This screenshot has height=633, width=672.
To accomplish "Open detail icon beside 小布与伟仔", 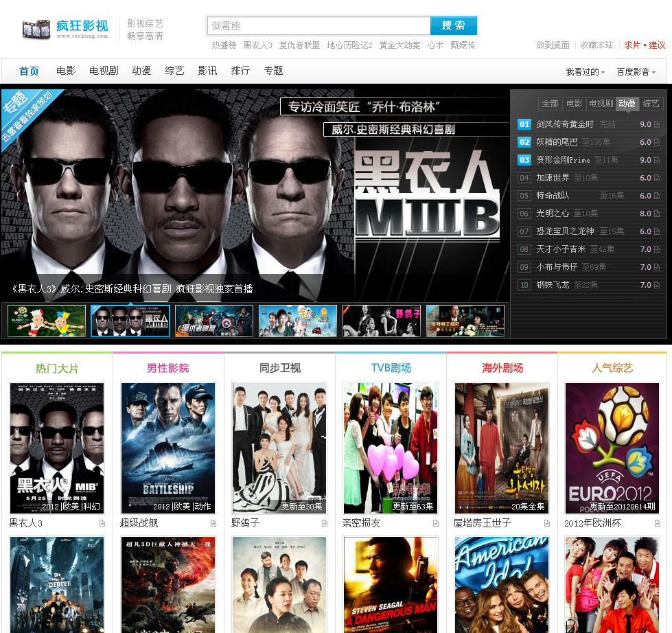I will tap(657, 267).
